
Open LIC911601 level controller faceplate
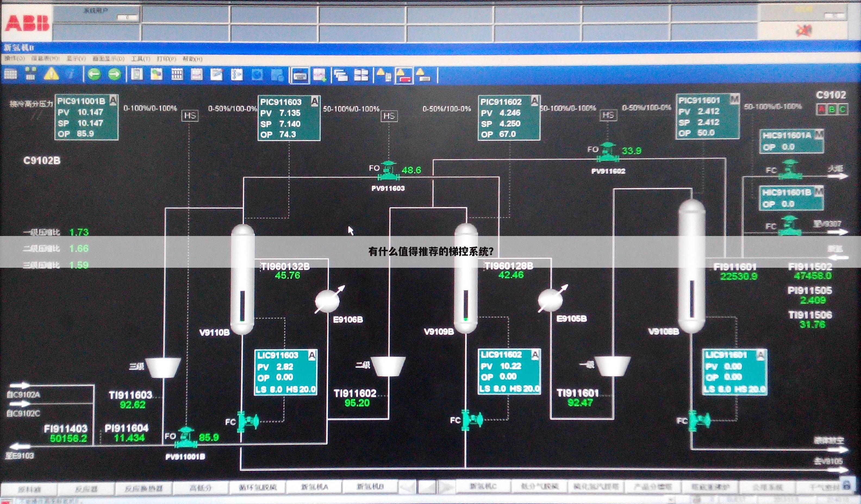click(735, 372)
